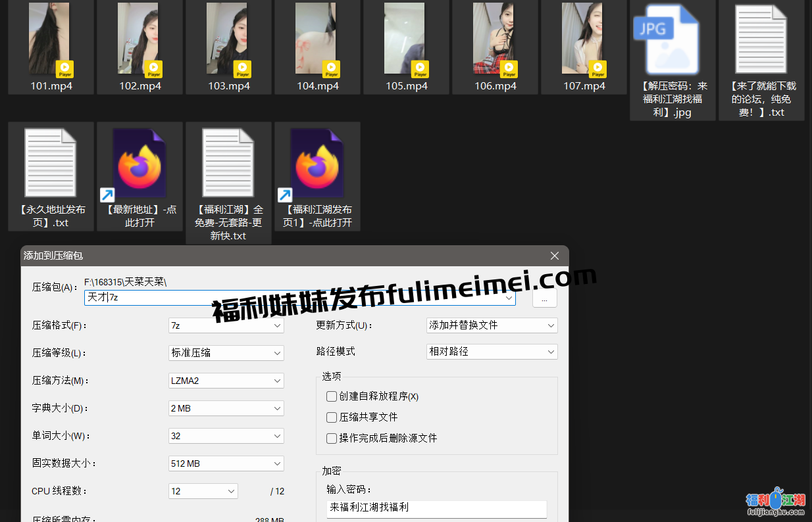
Task: Click the 最新地址-点此打开 label
Action: click(140, 216)
